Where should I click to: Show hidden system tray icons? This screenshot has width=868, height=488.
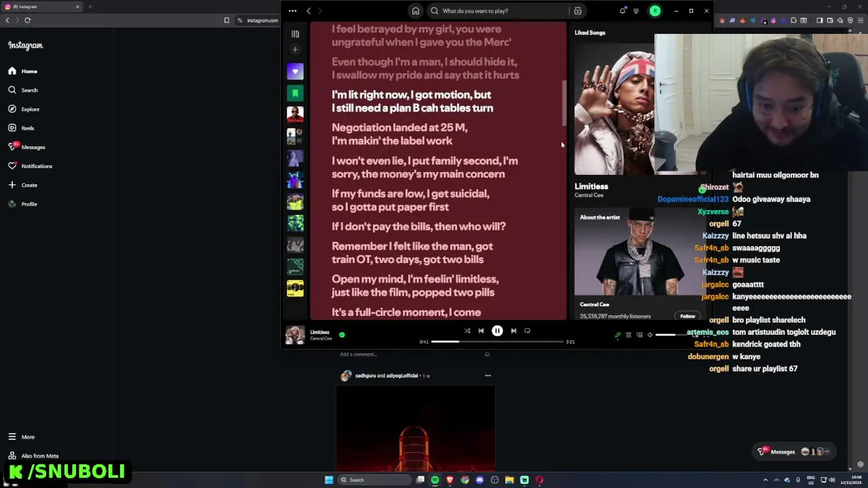click(766, 480)
